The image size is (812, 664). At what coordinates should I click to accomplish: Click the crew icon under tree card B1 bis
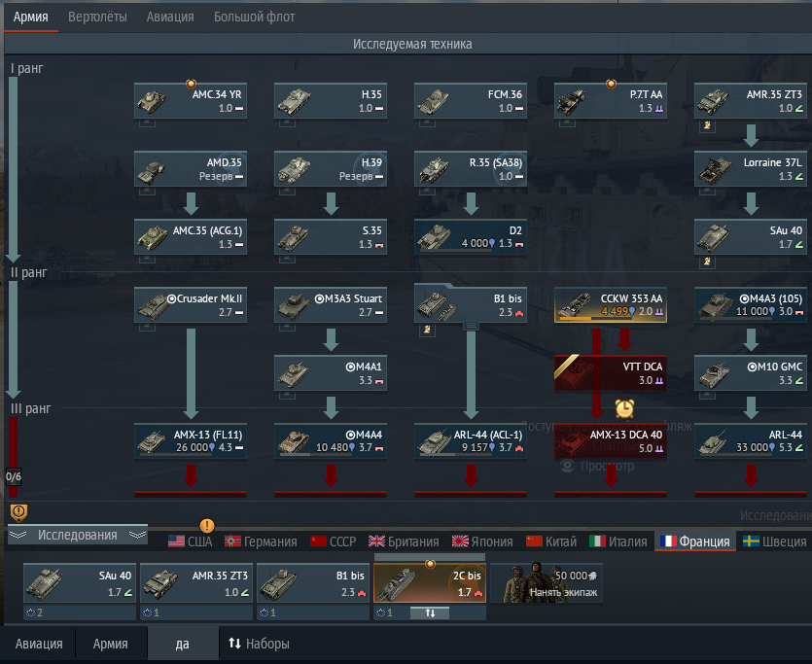[427, 330]
